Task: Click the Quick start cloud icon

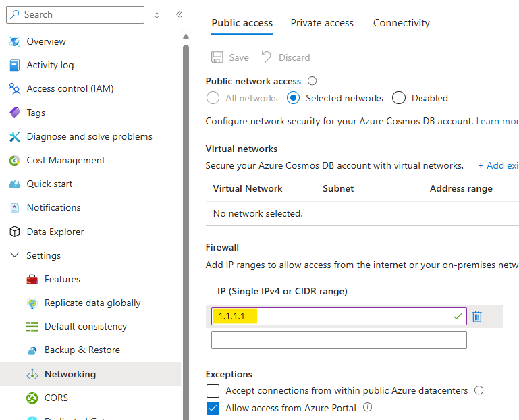Action: pos(15,184)
